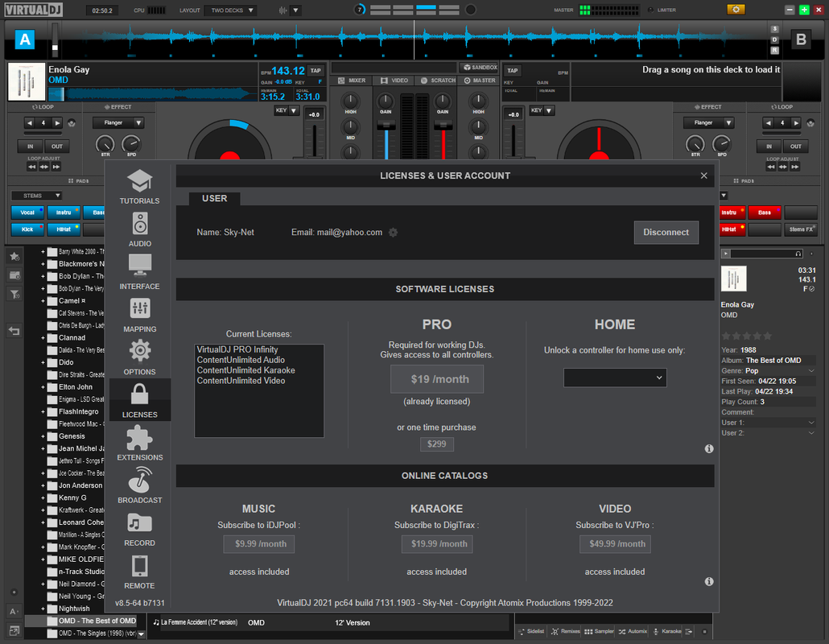The image size is (829, 644).
Task: Adjust deck B red volume fader
Action: click(443, 126)
